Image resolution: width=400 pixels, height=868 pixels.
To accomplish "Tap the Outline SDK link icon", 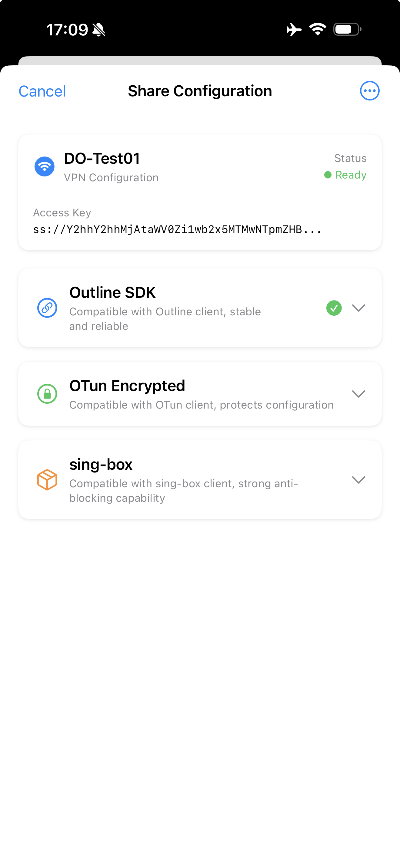I will point(47,307).
